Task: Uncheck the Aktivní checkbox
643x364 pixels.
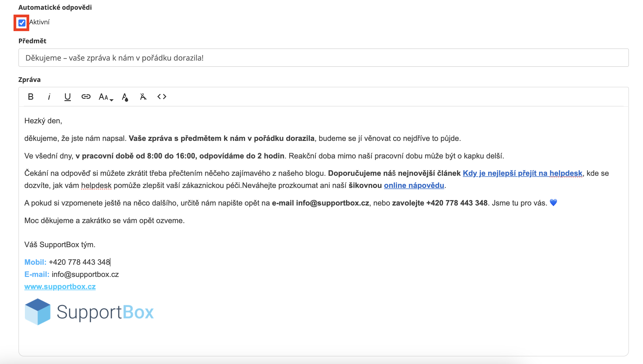Action: 22,23
